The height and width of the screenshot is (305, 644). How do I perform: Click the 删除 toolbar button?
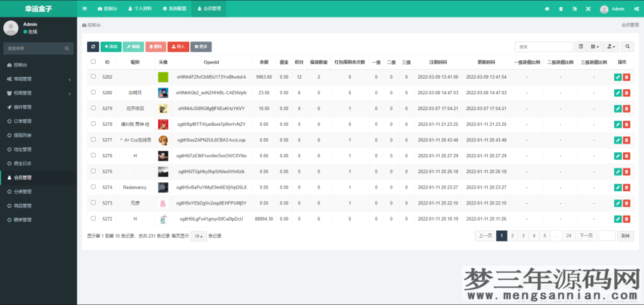click(156, 47)
